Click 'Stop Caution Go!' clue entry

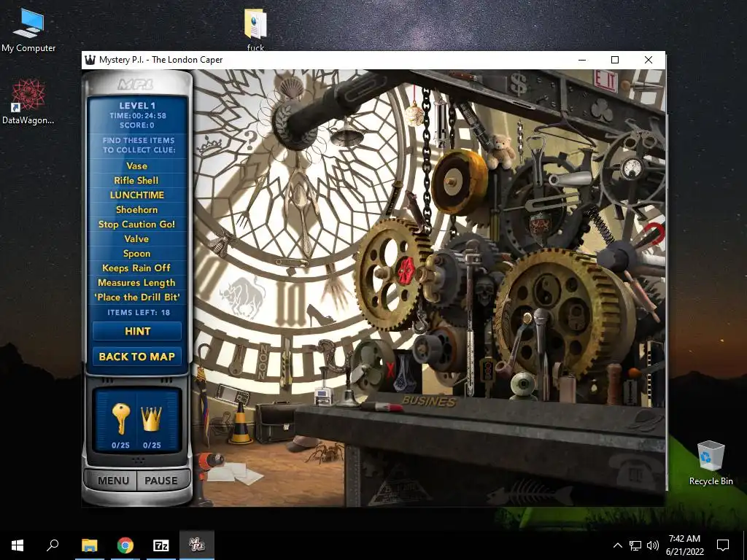(x=136, y=225)
